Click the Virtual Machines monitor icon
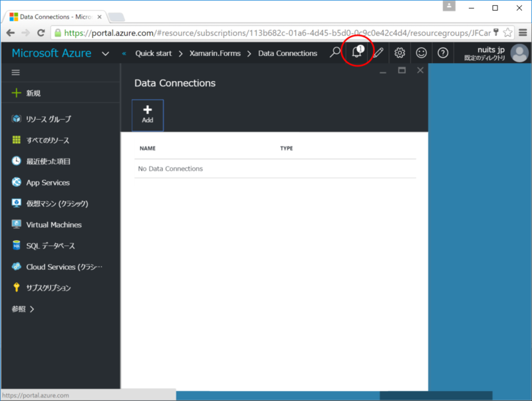 (16, 224)
